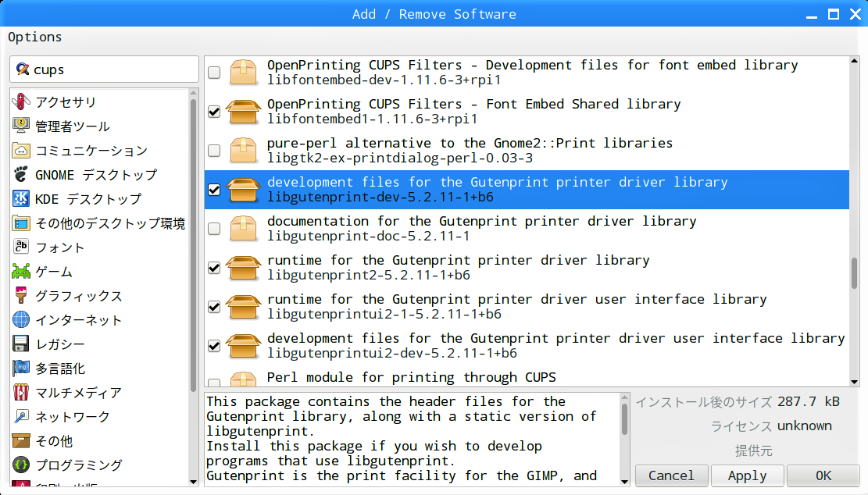868x495 pixels.
Task: Uncheck the libfontembed1 package checkbox
Action: pyautogui.click(x=214, y=112)
